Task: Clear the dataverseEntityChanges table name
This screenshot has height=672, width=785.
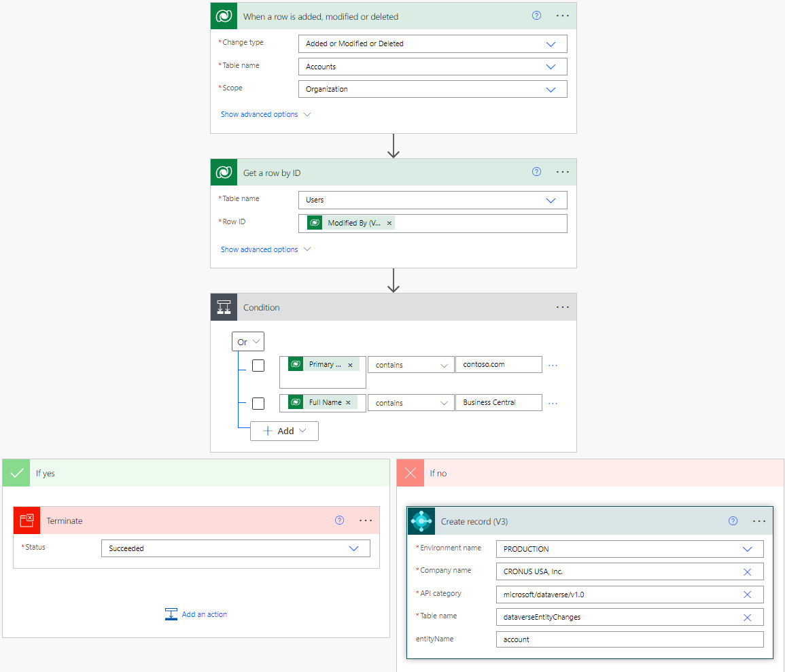Action: [747, 618]
